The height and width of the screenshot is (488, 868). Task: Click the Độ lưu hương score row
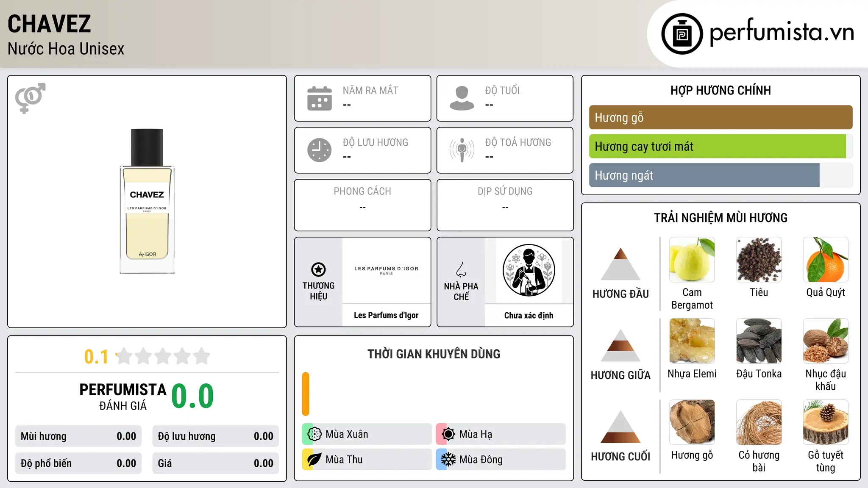coord(216,436)
